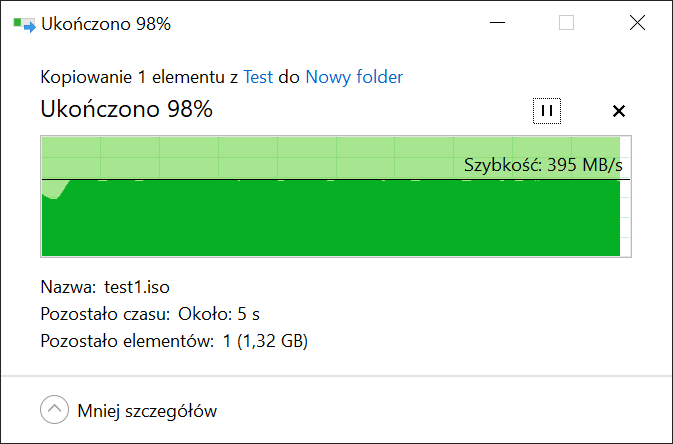
Task: Click the disabled maximize box icon
Action: (567, 22)
